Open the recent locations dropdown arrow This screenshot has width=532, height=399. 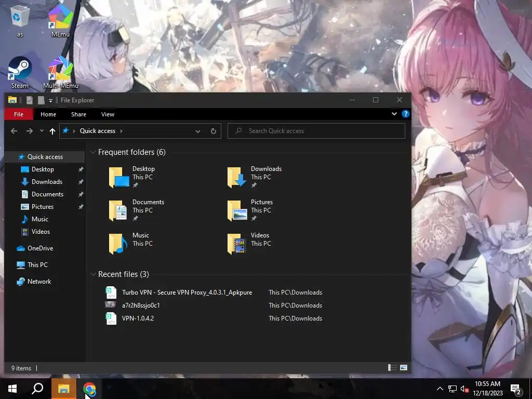click(x=42, y=131)
